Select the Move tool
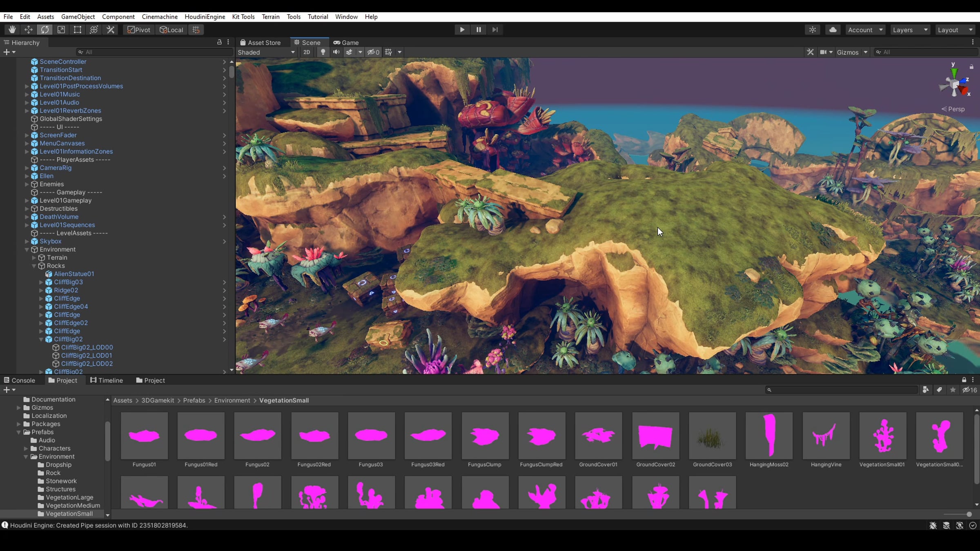This screenshot has height=551, width=980. 29,30
